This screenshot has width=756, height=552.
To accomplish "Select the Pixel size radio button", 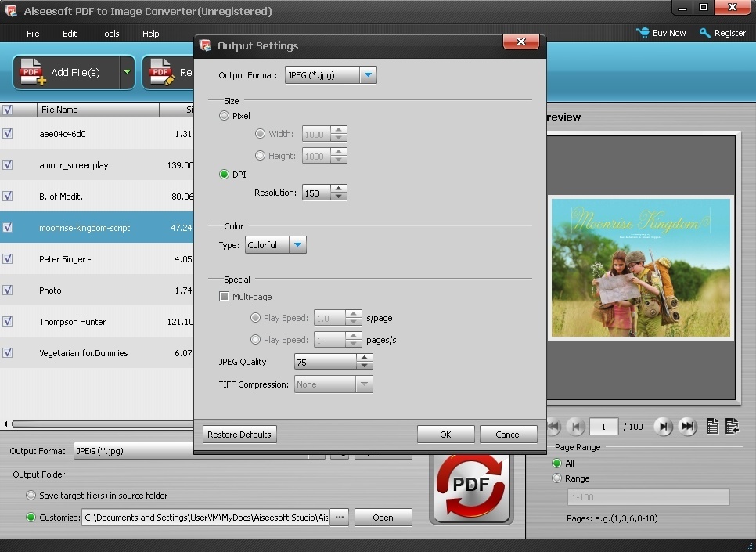I will coord(224,116).
